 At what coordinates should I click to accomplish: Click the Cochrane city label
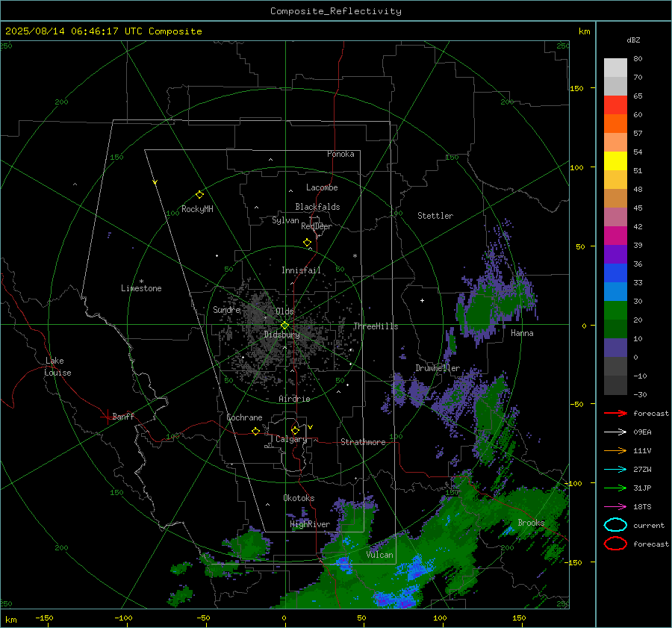click(x=244, y=417)
